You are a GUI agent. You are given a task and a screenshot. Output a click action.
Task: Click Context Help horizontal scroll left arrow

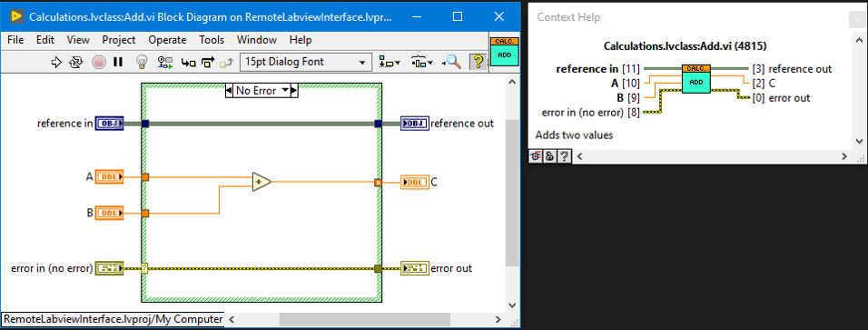click(579, 157)
